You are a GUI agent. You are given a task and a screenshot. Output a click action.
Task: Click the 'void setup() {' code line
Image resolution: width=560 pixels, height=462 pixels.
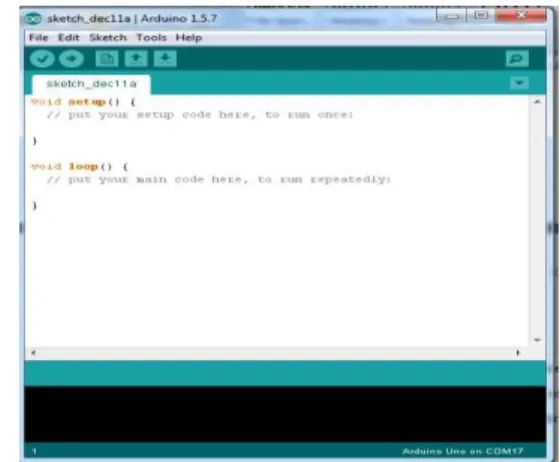pyautogui.click(x=83, y=102)
